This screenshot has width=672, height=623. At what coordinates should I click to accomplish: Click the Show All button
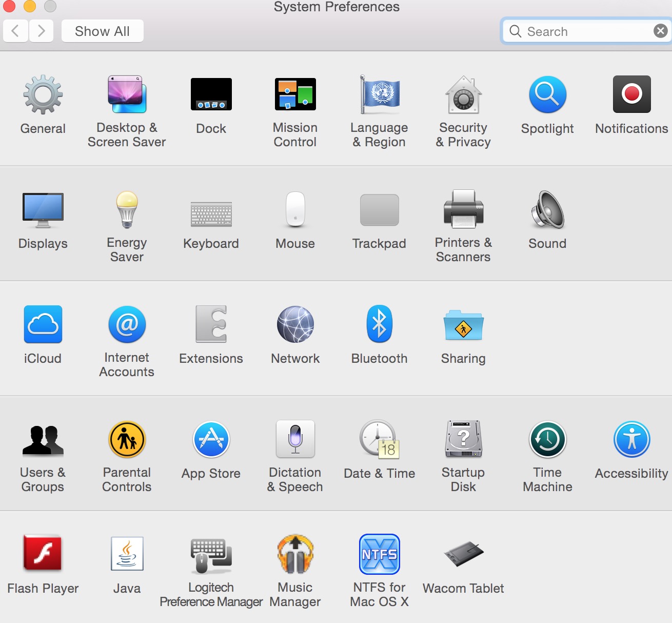102,31
